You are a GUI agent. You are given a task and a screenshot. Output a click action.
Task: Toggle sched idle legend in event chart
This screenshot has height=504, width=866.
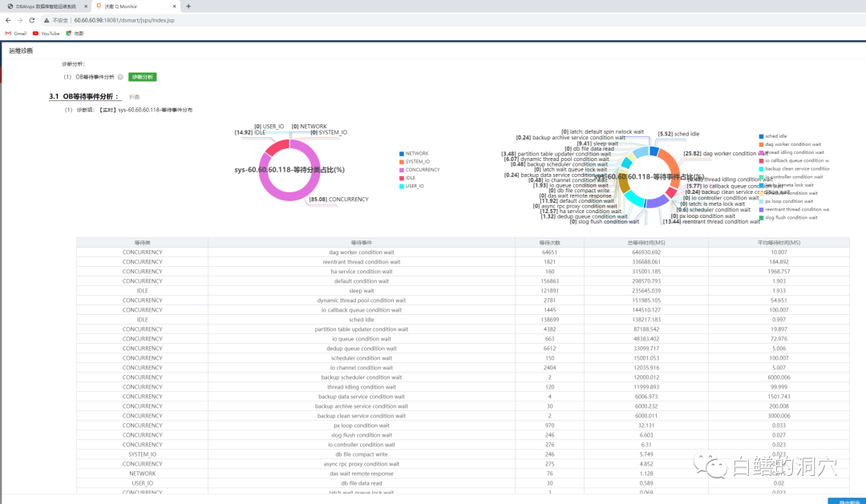(x=775, y=136)
